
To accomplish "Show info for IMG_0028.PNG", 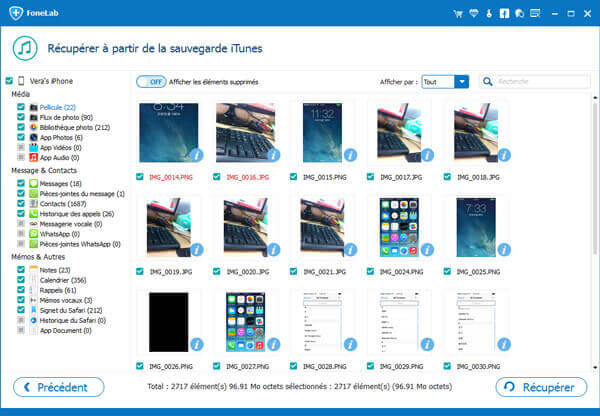I will [351, 344].
